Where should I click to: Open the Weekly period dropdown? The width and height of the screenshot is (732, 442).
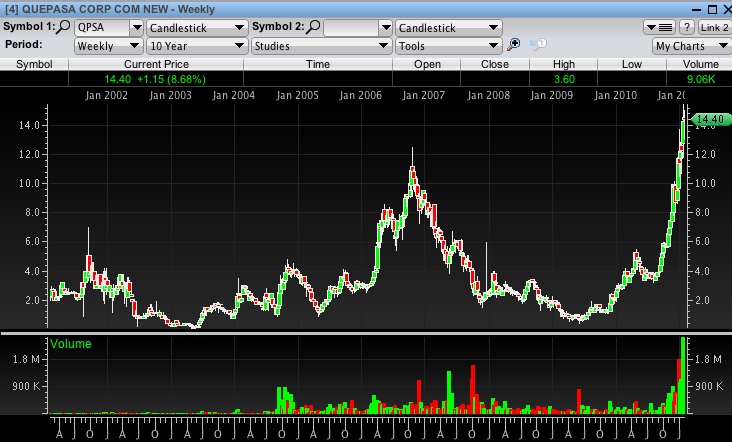coord(108,46)
